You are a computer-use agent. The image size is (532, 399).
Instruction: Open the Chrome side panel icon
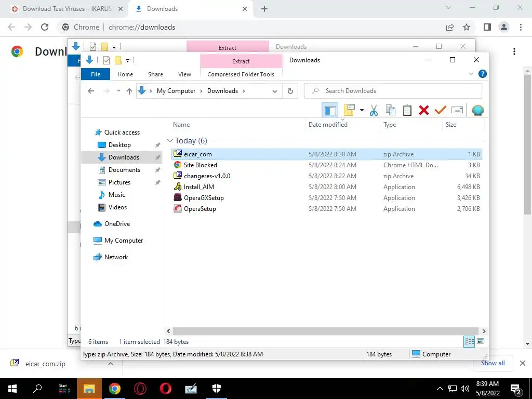coord(487,27)
